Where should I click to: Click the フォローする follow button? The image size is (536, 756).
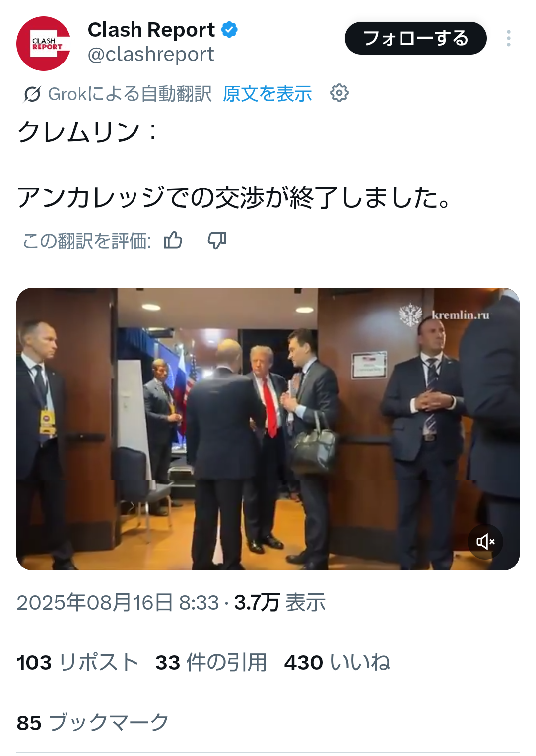tap(416, 38)
